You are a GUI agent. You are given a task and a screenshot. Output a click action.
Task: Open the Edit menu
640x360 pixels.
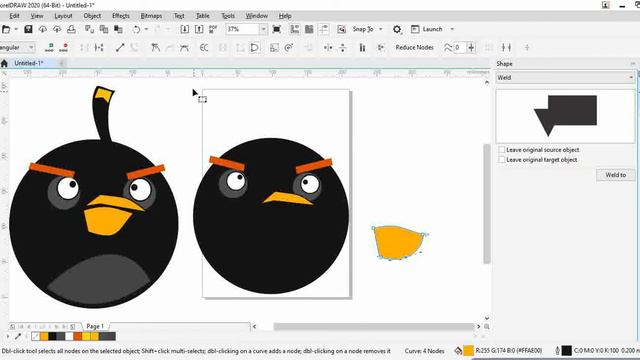click(14, 16)
